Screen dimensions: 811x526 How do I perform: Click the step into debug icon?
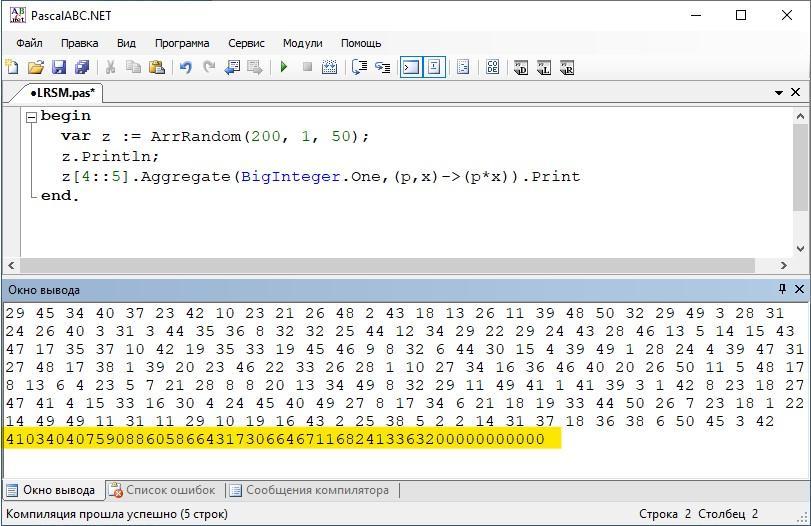383,67
